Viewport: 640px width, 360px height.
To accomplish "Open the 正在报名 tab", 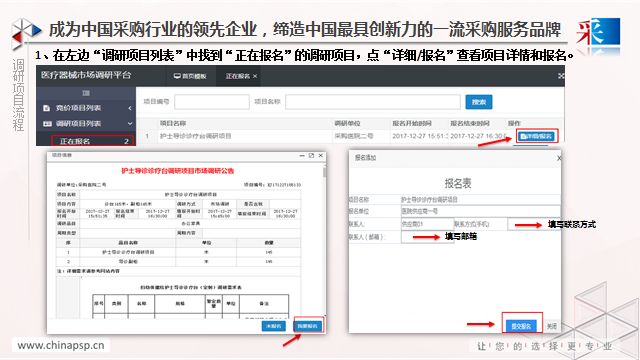I will pyautogui.click(x=238, y=76).
